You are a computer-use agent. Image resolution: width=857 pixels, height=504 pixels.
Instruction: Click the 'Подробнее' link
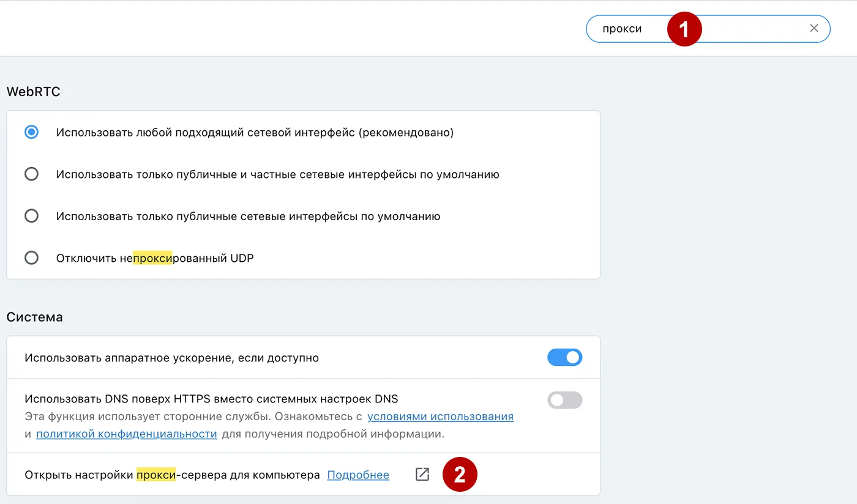coord(358,474)
